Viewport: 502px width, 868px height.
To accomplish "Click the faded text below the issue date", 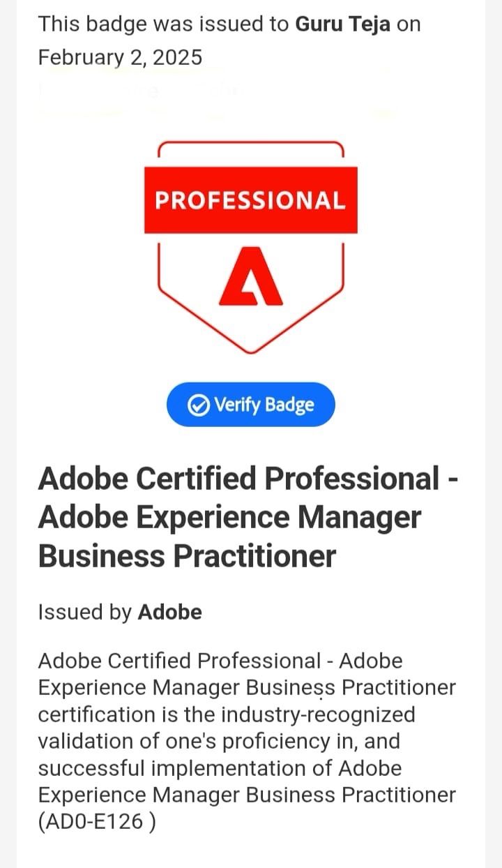I will (139, 92).
